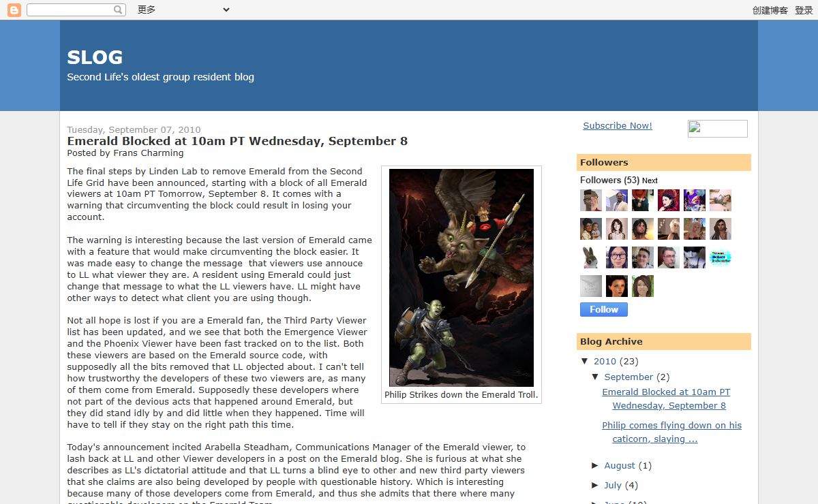Collapse the September archive month

595,377
